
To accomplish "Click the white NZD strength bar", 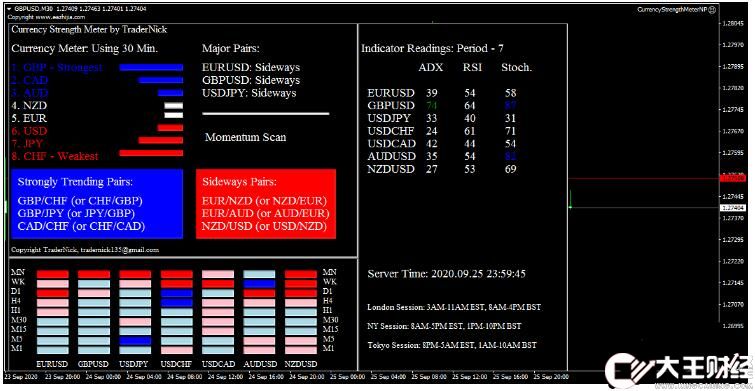I will tap(173, 105).
